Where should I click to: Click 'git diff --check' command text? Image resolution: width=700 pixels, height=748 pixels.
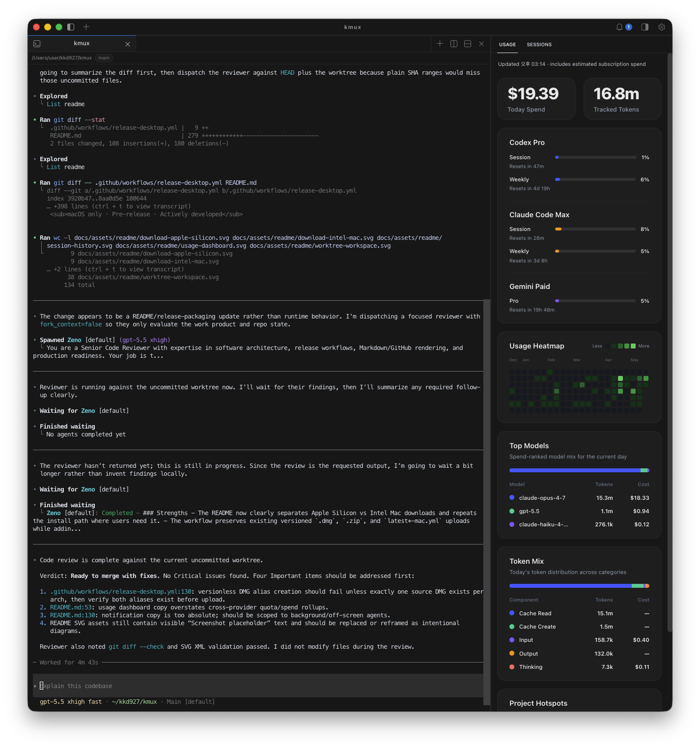click(136, 647)
